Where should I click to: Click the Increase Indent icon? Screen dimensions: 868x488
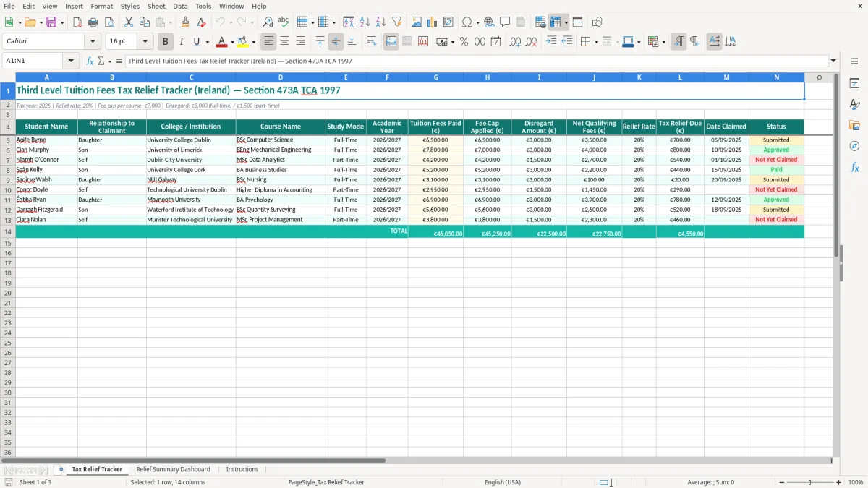[551, 42]
